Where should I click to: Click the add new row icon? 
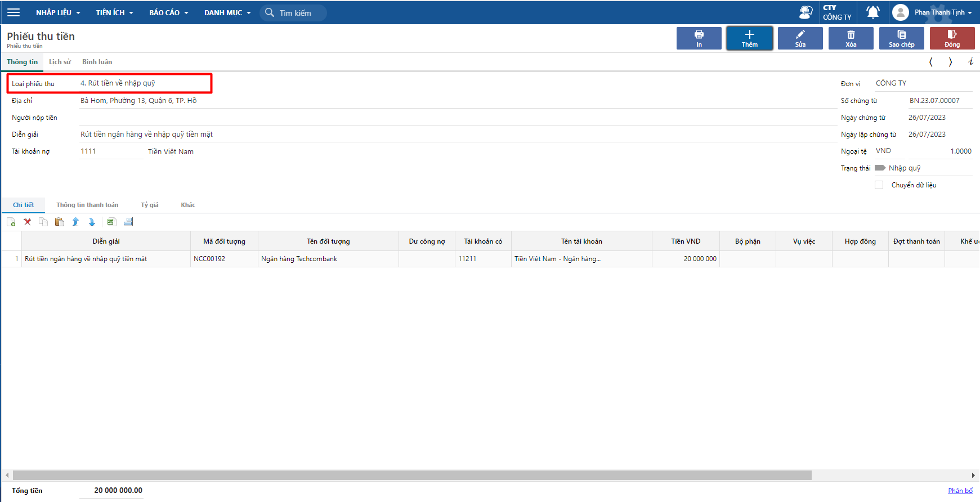pos(11,222)
